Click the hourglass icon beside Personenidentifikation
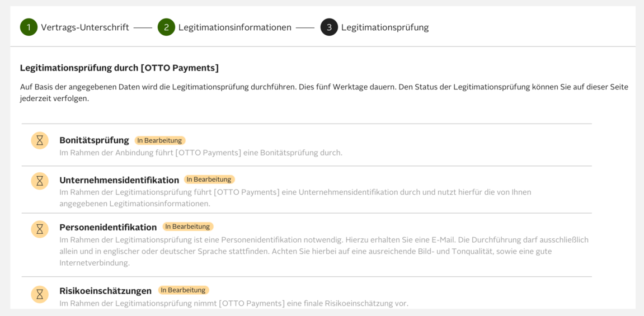644x316 pixels. pyautogui.click(x=40, y=229)
